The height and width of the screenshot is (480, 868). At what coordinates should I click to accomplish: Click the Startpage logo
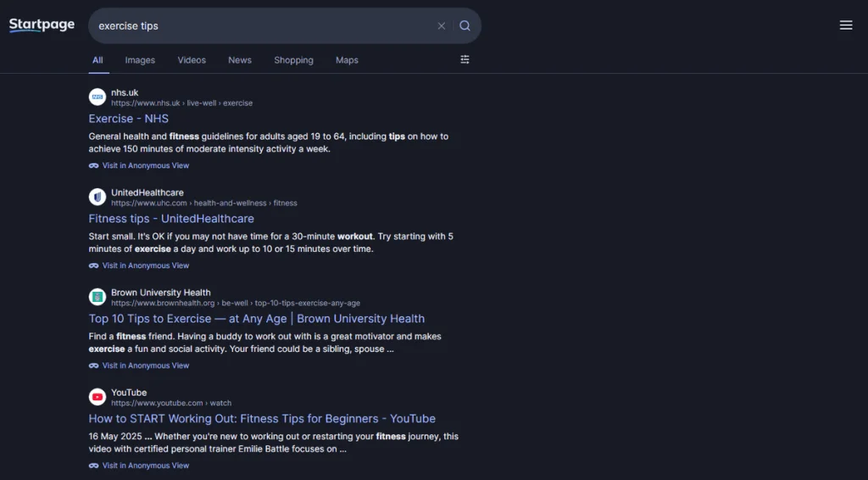pos(42,25)
